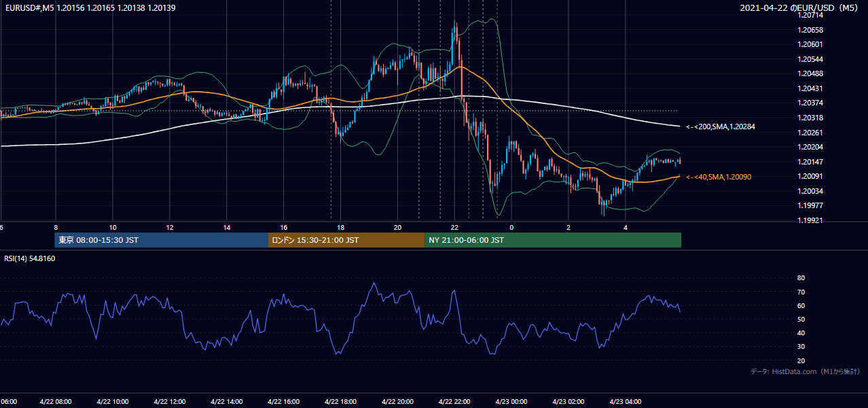Viewport: 868px width, 408px height.
Task: Click RSI scale value 80
Action: (801, 278)
